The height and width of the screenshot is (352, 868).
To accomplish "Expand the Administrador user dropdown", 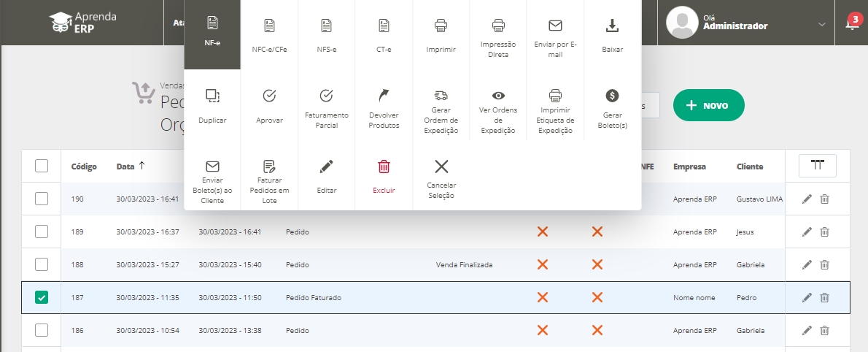I will pyautogui.click(x=822, y=24).
